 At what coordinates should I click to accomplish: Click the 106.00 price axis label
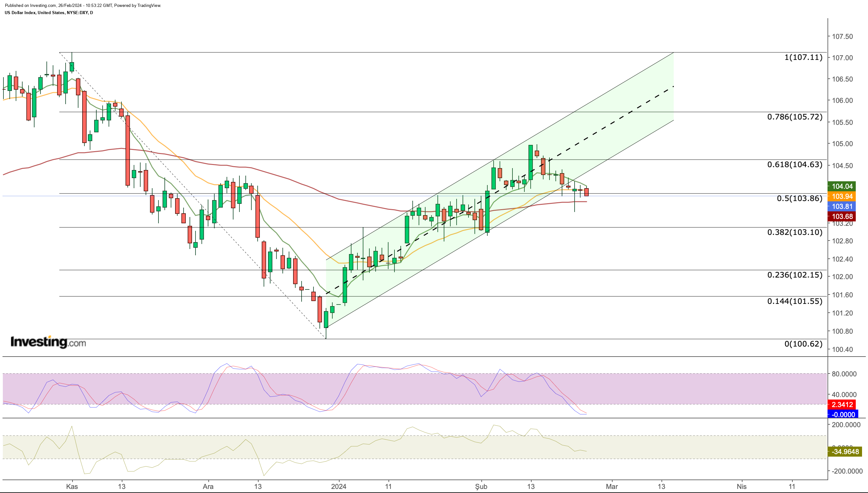click(x=842, y=101)
